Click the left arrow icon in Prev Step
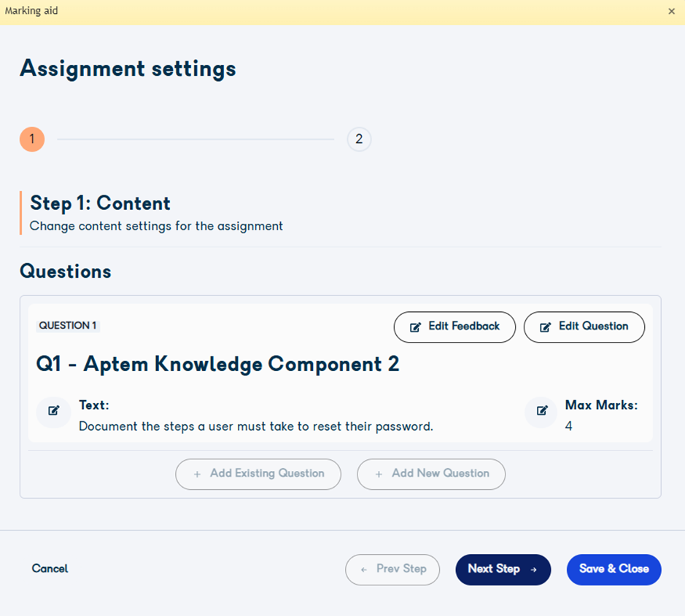The height and width of the screenshot is (616, 685). 363,570
